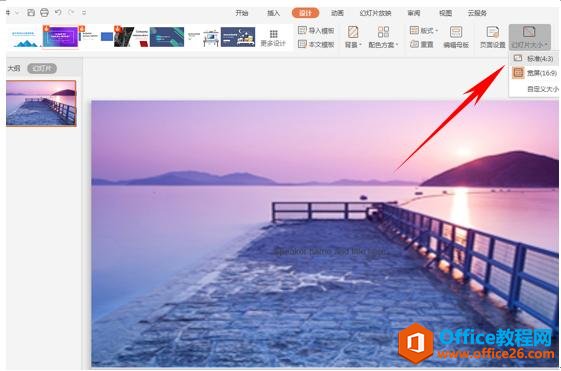Select slide 1 thumbnail in the panel
This screenshot has width=561, height=371.
pos(41,103)
